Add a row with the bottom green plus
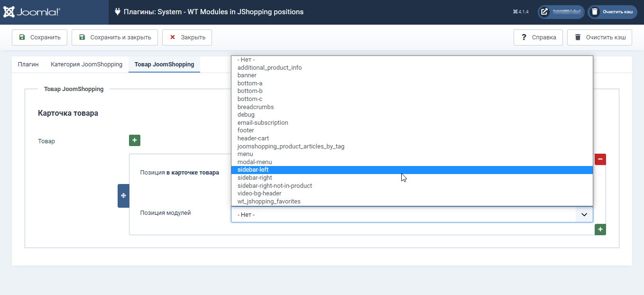644x295 pixels. pyautogui.click(x=600, y=230)
